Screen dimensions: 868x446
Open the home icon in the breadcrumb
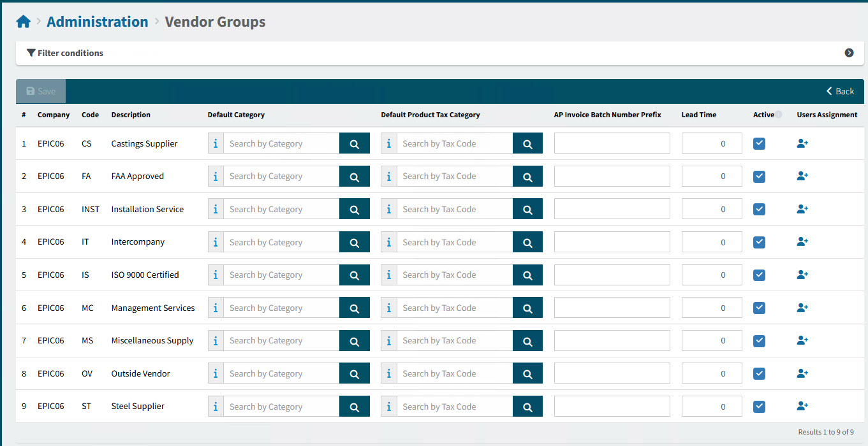[x=23, y=20]
